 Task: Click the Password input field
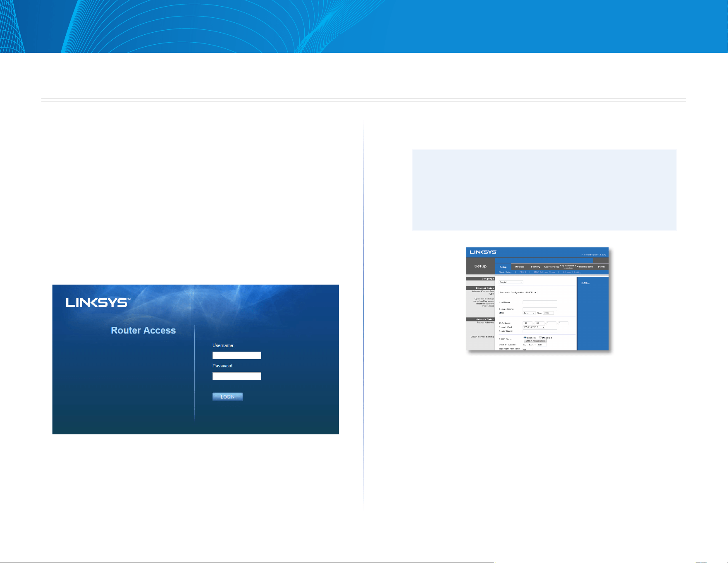click(237, 376)
